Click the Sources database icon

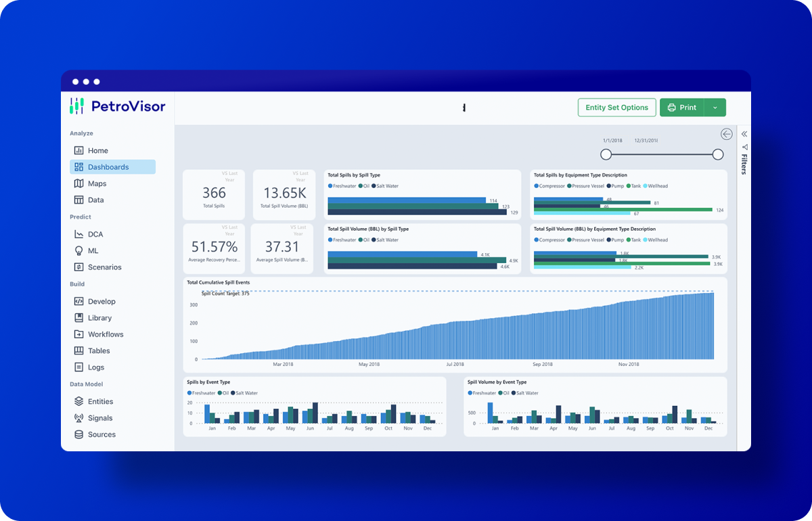click(78, 434)
